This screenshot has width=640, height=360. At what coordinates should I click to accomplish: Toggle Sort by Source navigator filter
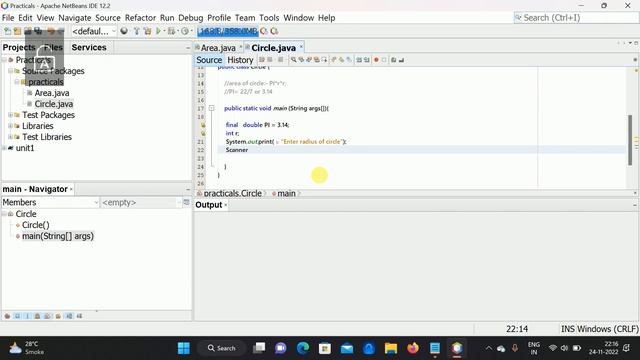[x=79, y=316]
